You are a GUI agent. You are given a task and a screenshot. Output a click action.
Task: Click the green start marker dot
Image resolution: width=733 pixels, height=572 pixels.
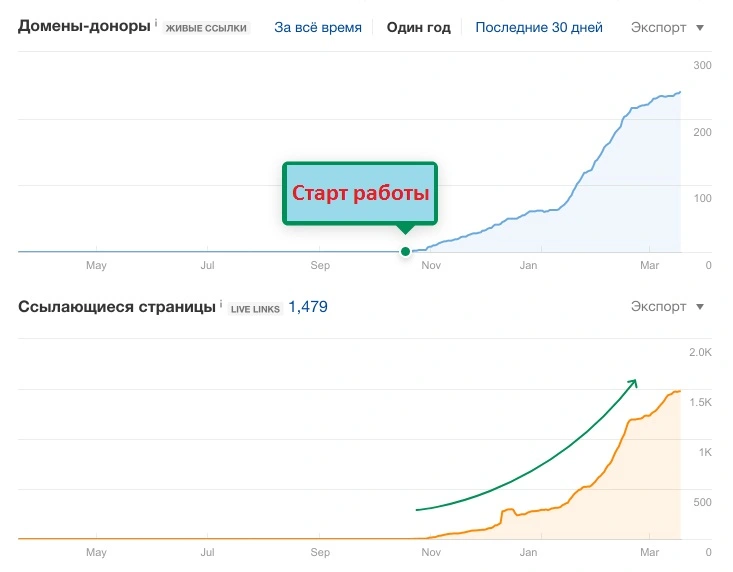tap(405, 251)
